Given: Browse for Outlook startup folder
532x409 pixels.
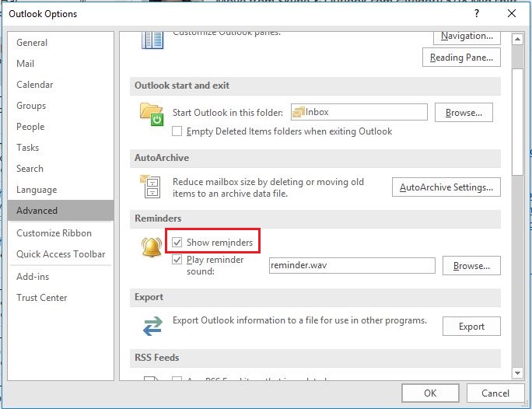Looking at the screenshot, I should coord(464,113).
